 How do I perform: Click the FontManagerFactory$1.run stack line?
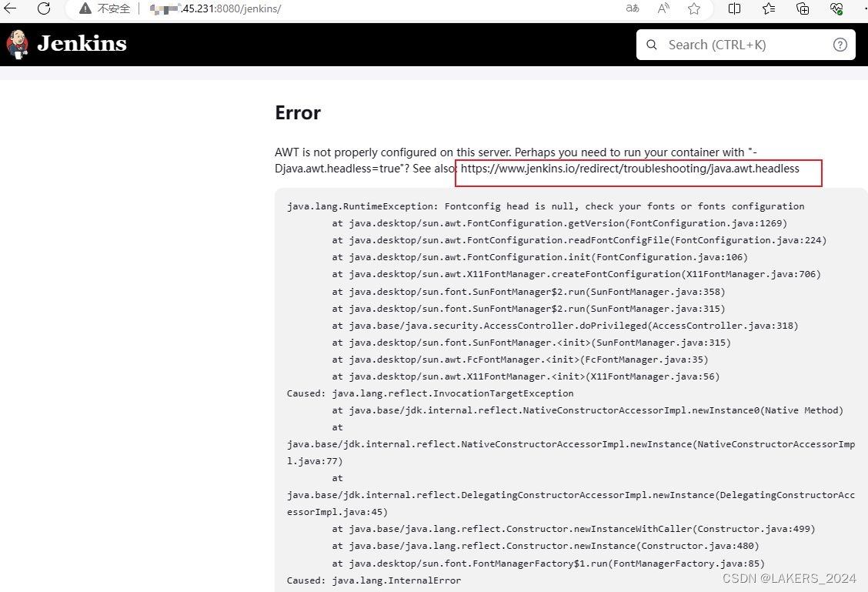(x=548, y=564)
